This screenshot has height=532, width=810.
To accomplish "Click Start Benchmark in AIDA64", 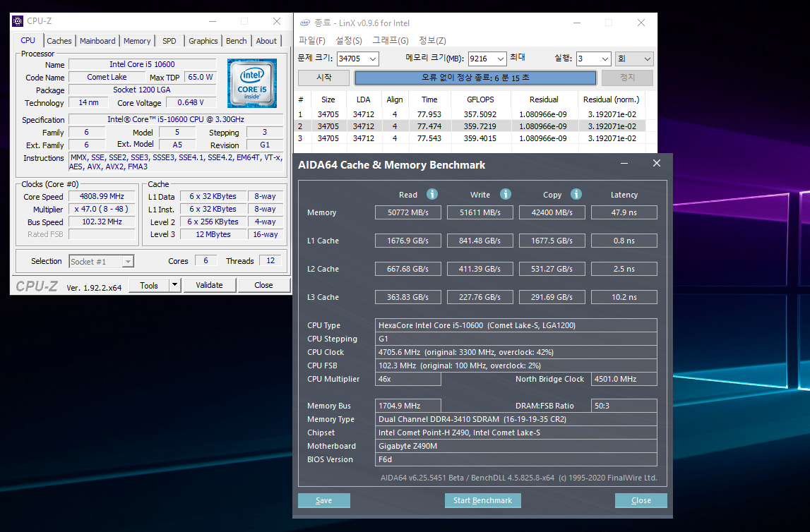I will tap(482, 500).
